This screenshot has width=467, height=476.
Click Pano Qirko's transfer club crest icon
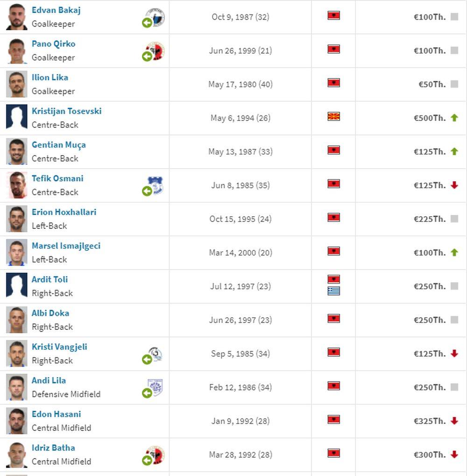click(x=155, y=51)
